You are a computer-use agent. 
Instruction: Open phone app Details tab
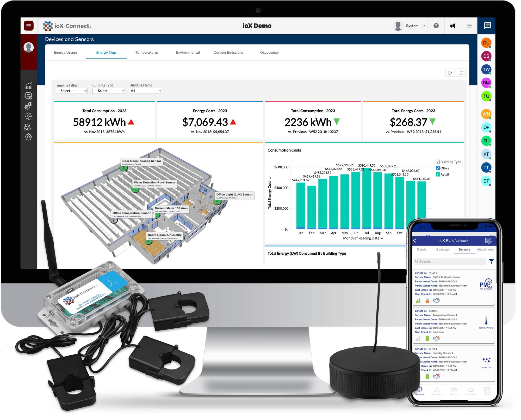click(x=421, y=249)
